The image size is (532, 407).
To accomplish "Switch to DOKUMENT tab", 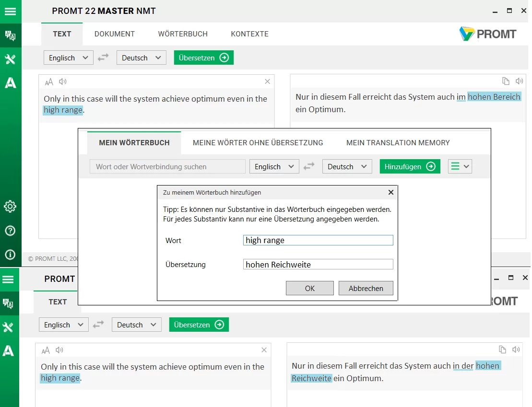I will click(x=114, y=34).
